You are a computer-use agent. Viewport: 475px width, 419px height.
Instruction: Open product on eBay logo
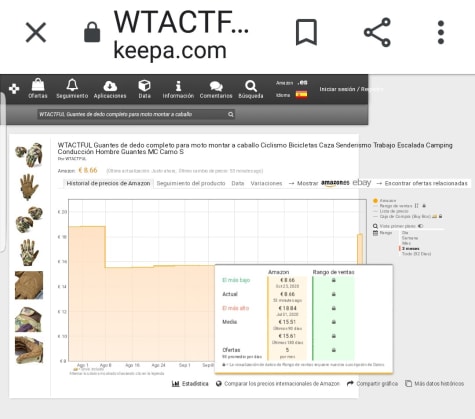[x=362, y=183]
